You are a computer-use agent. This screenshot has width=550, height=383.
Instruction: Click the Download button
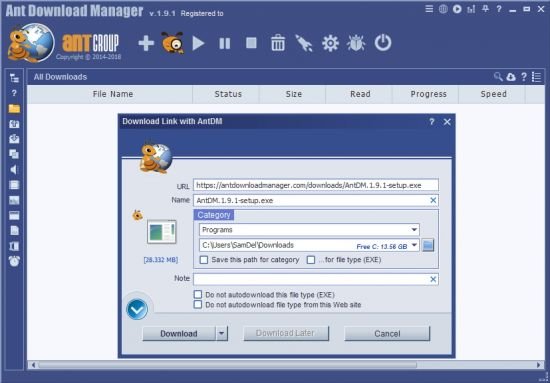179,334
